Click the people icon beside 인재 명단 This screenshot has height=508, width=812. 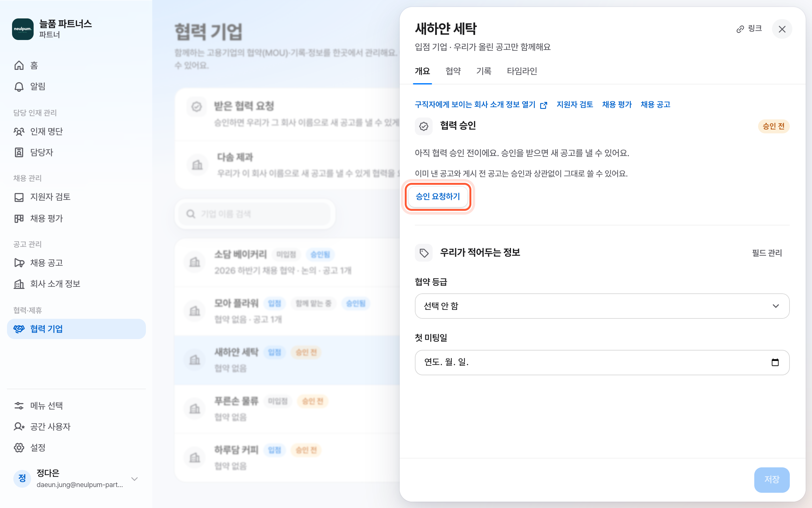click(19, 131)
